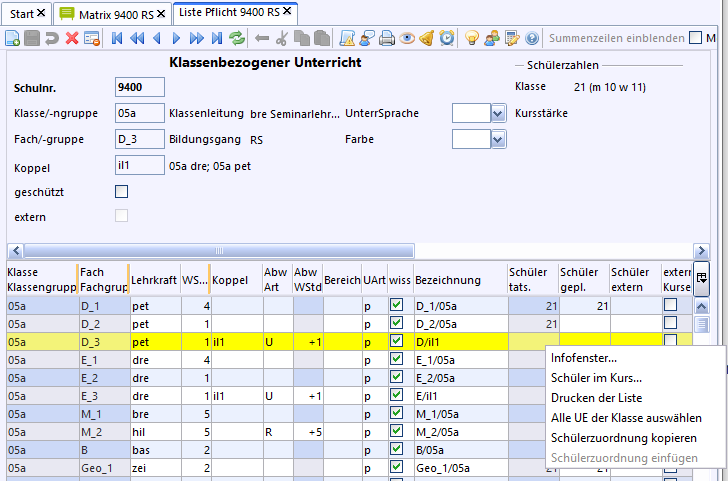Click the golden bell icon
This screenshot has width=728, height=481.
tap(427, 38)
